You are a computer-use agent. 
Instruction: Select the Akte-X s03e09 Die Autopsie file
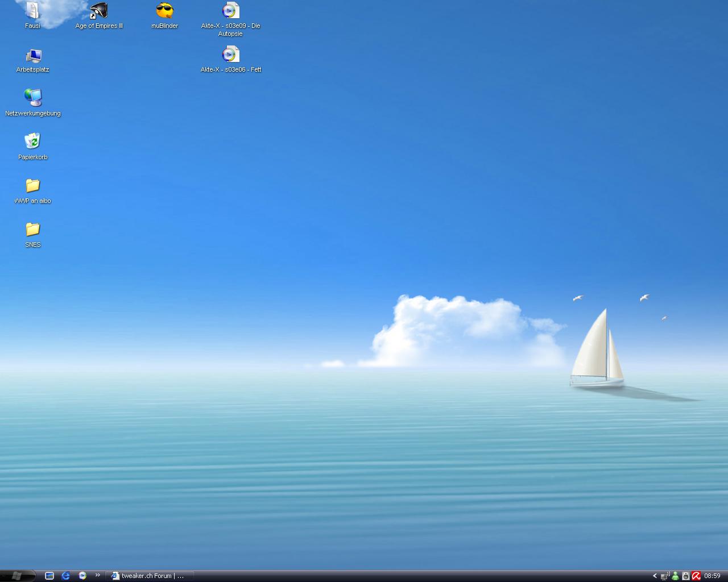point(230,11)
